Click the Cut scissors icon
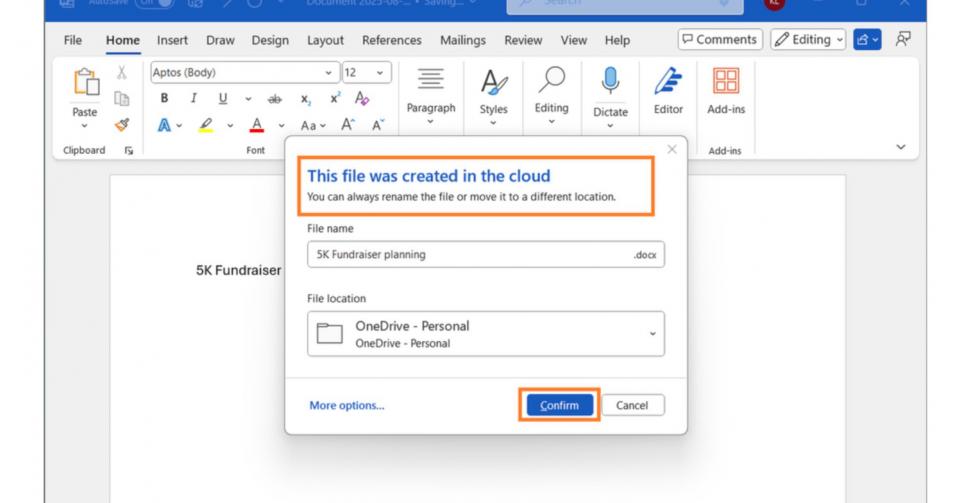Screen dimensions: 962x503 coord(121,72)
